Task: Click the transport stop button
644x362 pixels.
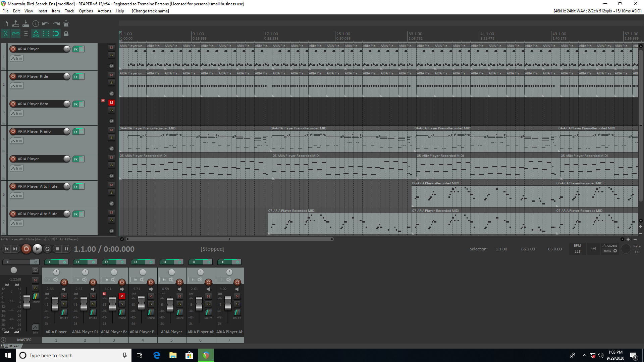Action: click(57, 249)
